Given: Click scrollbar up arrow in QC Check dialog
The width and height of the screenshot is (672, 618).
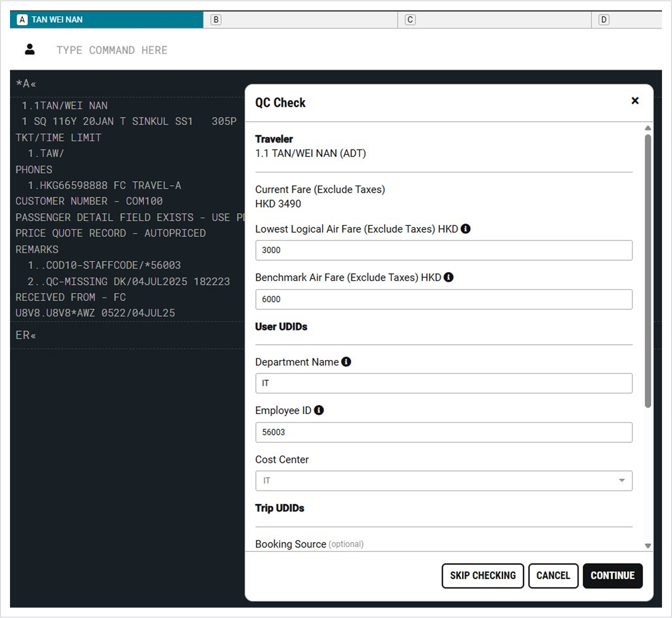Looking at the screenshot, I should point(648,128).
